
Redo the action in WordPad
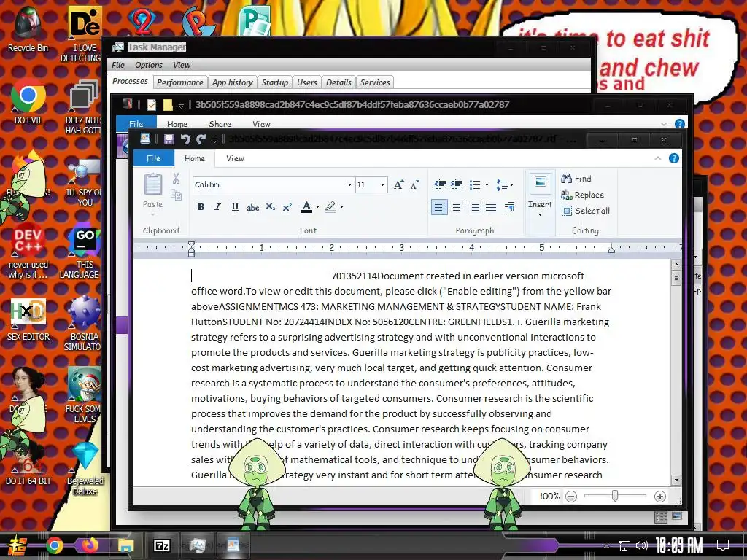[x=201, y=139]
